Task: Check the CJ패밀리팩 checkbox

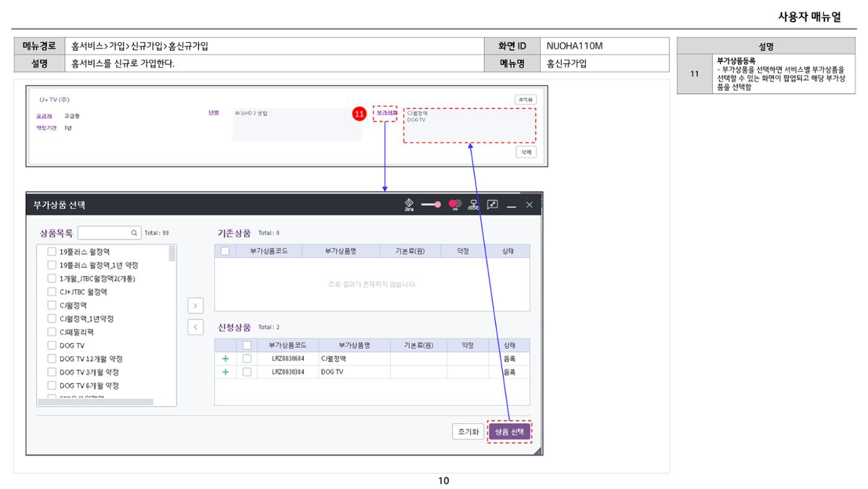Action: [x=52, y=332]
